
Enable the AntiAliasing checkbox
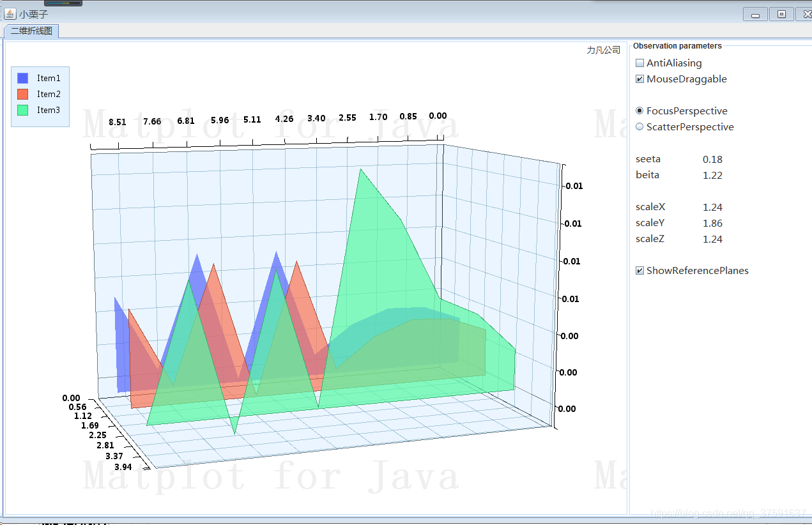click(x=640, y=63)
